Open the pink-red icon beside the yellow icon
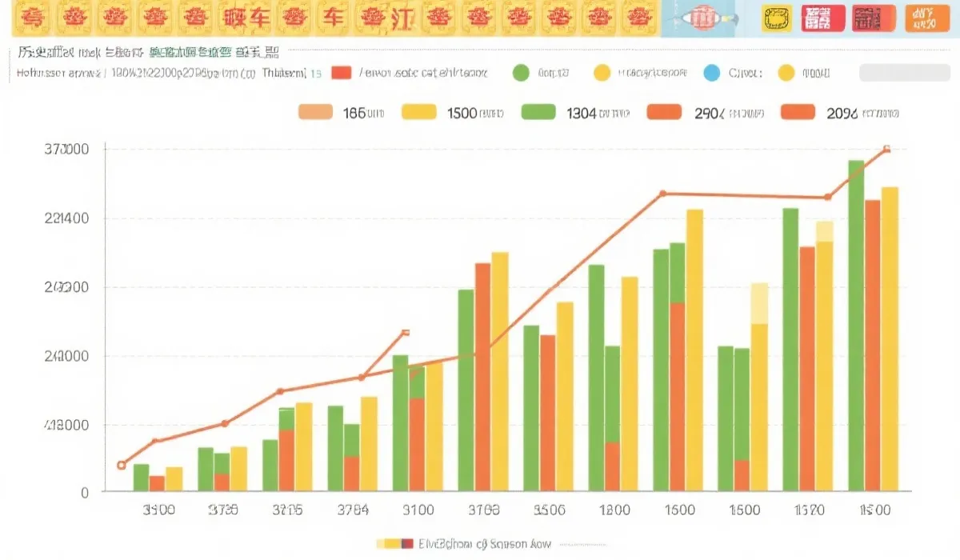This screenshot has width=960, height=560. [822, 18]
